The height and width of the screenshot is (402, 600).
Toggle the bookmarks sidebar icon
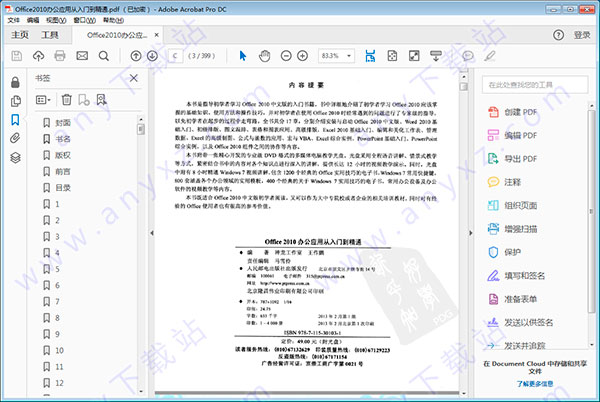15,120
